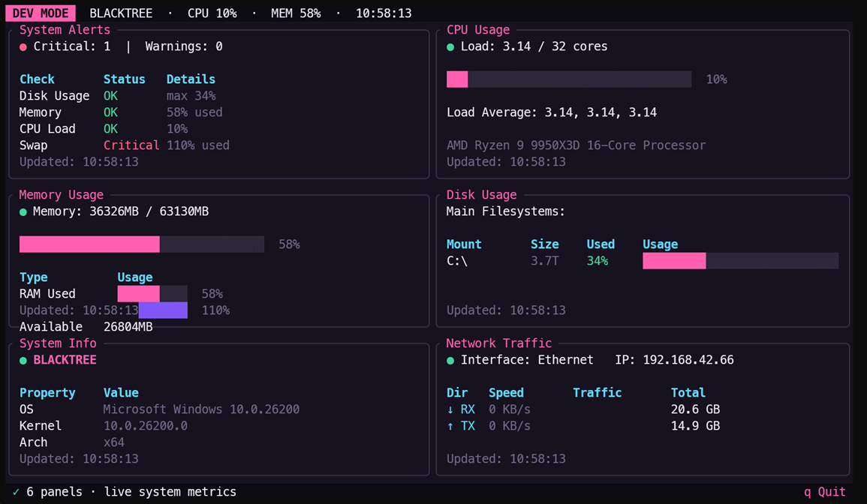Click '6 panels' status bar text
This screenshot has width=867, height=504.
pyautogui.click(x=54, y=492)
